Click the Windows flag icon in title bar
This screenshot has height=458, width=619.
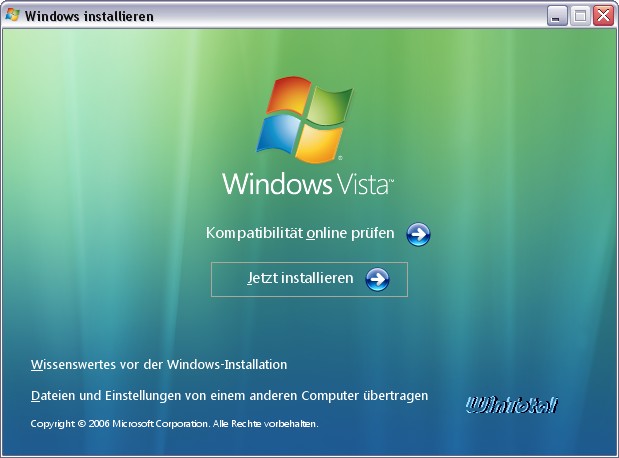point(12,15)
